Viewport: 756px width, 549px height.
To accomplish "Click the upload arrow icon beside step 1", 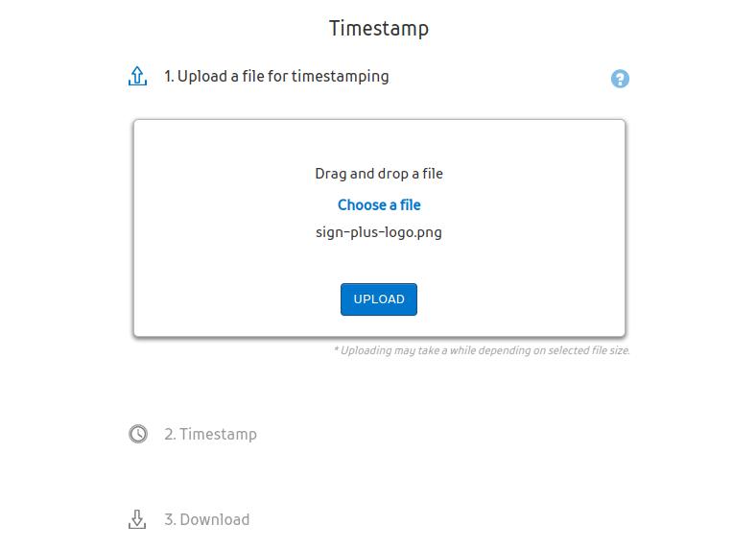I will pyautogui.click(x=137, y=77).
